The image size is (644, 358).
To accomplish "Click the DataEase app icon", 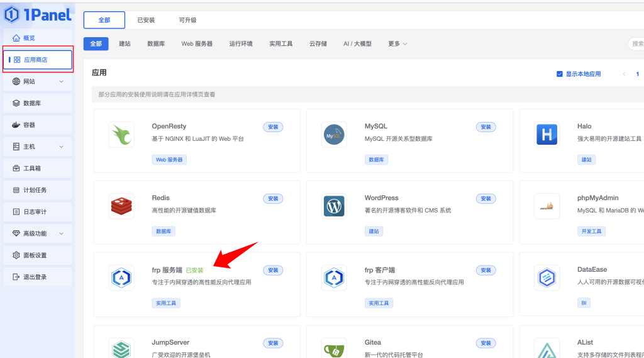I will pyautogui.click(x=547, y=278).
